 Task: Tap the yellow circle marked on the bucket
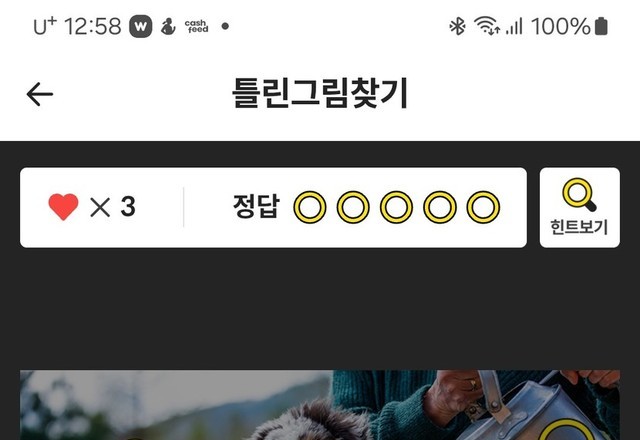click(569, 431)
